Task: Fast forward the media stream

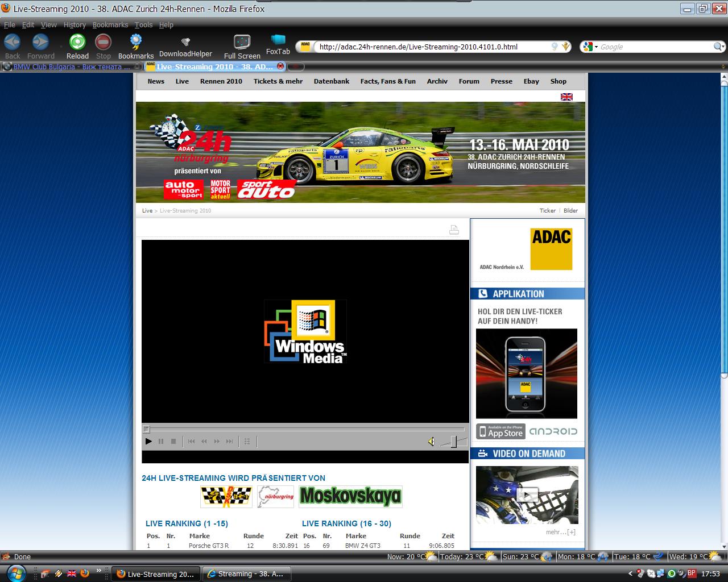Action: [x=217, y=441]
